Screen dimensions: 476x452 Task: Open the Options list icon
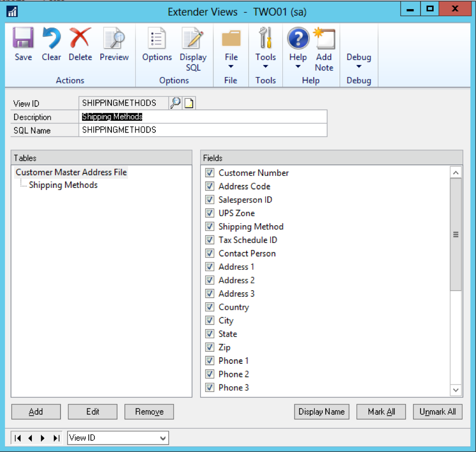coord(157,38)
